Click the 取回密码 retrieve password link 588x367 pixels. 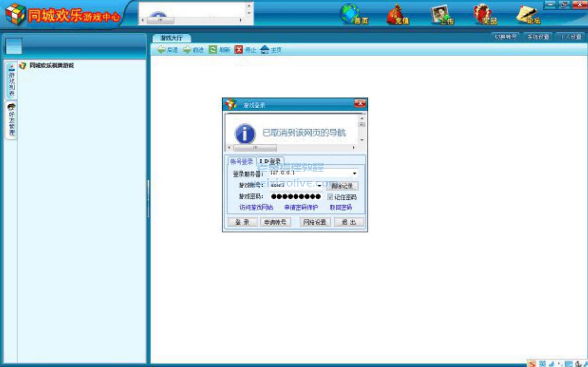tap(341, 207)
